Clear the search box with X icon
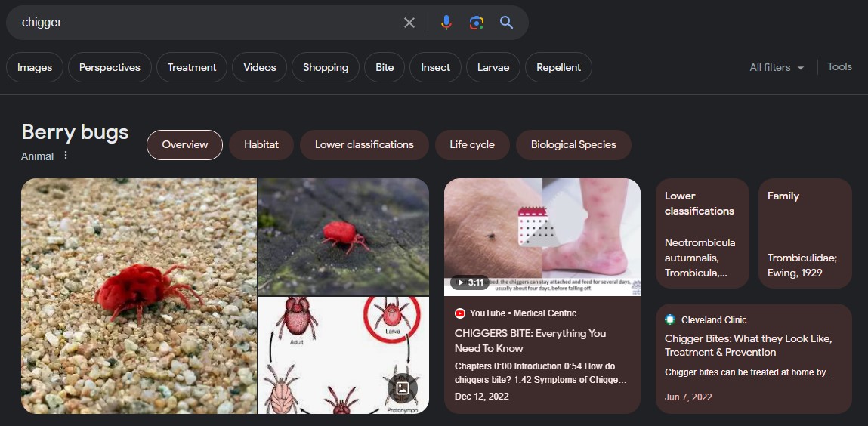Viewport: 868px width, 426px height. tap(409, 23)
